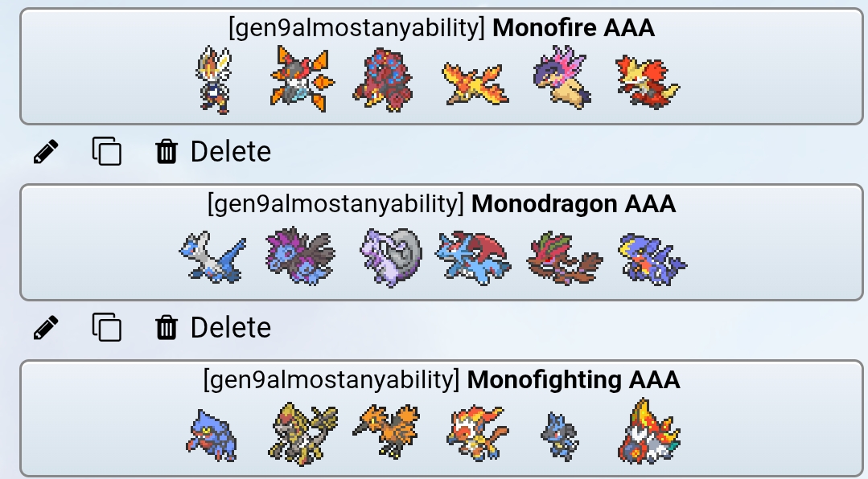Click the trash icon under Monodragon AAA

[166, 327]
